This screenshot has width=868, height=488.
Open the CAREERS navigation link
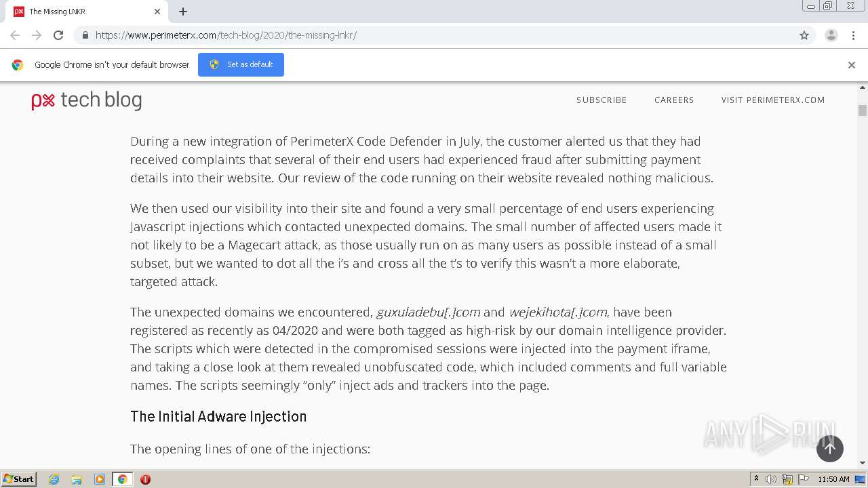click(673, 100)
